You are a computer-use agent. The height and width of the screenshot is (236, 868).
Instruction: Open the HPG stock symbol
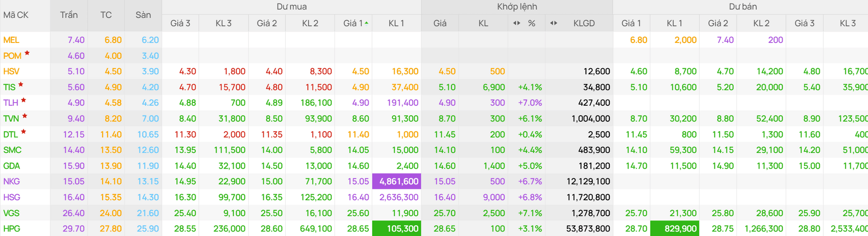pyautogui.click(x=12, y=229)
